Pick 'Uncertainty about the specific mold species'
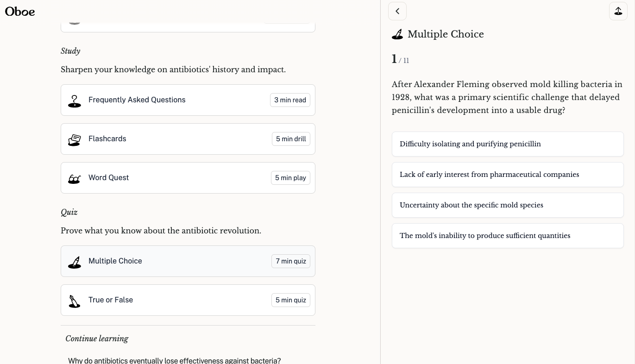 click(508, 205)
